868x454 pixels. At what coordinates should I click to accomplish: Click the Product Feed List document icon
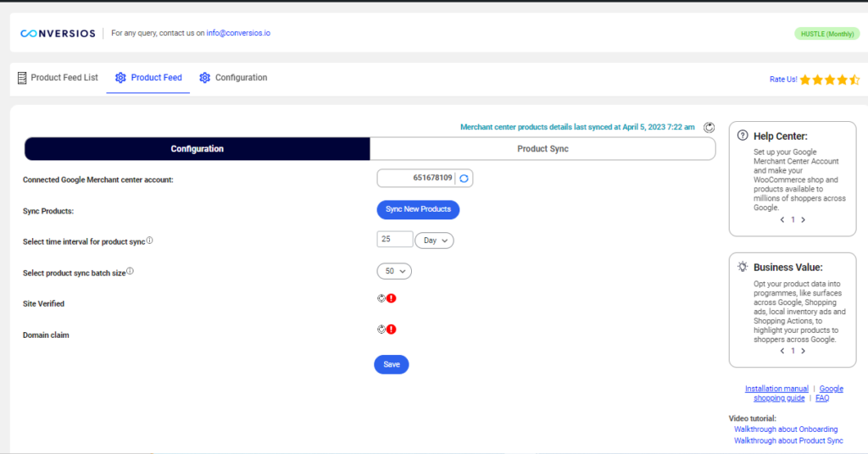tap(22, 78)
